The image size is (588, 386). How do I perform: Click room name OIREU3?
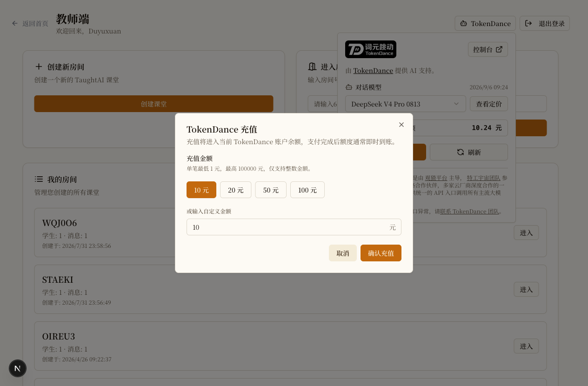pos(59,336)
